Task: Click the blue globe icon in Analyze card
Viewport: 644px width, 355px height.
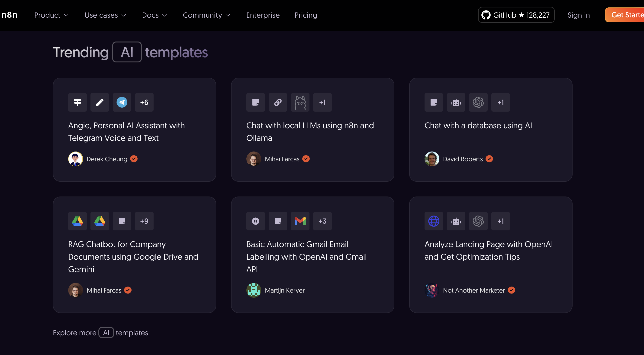Action: pos(434,221)
